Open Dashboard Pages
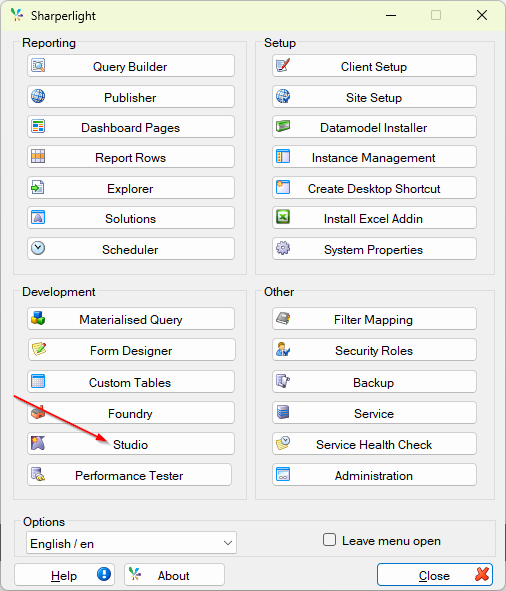 tap(131, 127)
